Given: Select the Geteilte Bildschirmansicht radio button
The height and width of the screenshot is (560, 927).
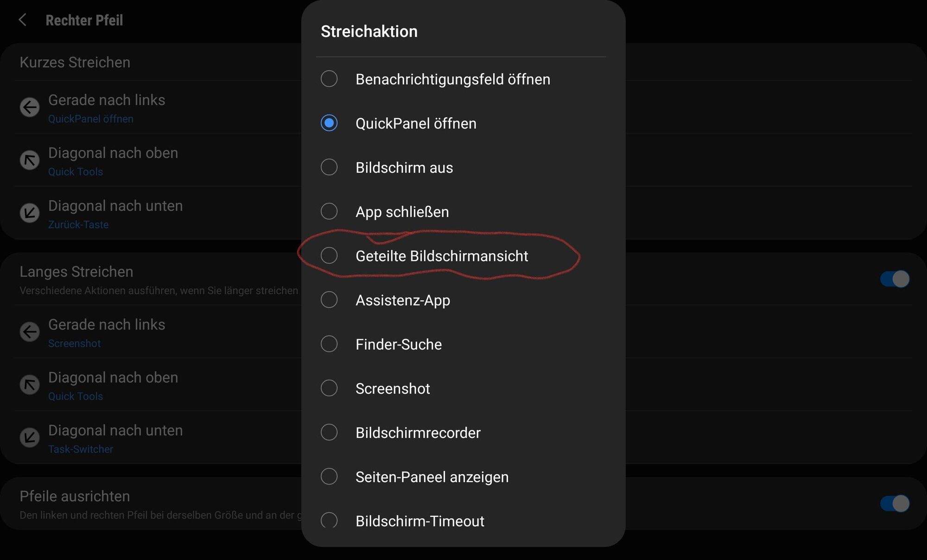Looking at the screenshot, I should 329,255.
